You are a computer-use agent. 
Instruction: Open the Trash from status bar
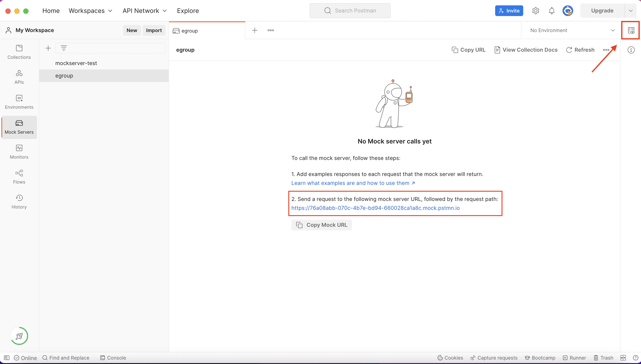tap(604, 358)
